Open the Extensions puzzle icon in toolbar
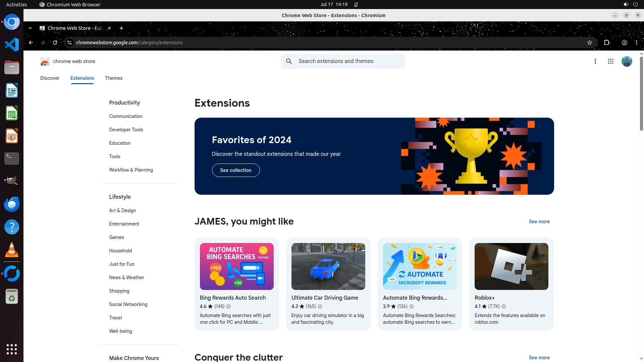The height and width of the screenshot is (362, 644). point(606,43)
